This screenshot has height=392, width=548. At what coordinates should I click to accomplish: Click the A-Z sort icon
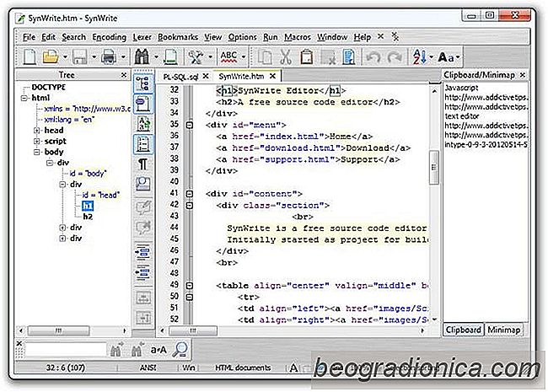coord(419,56)
